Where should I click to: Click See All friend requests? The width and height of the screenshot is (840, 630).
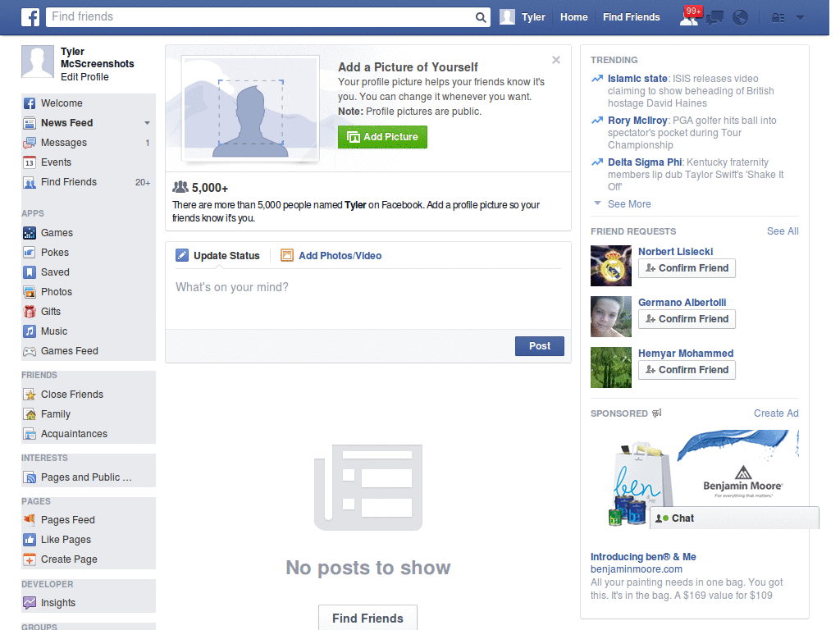coord(783,231)
